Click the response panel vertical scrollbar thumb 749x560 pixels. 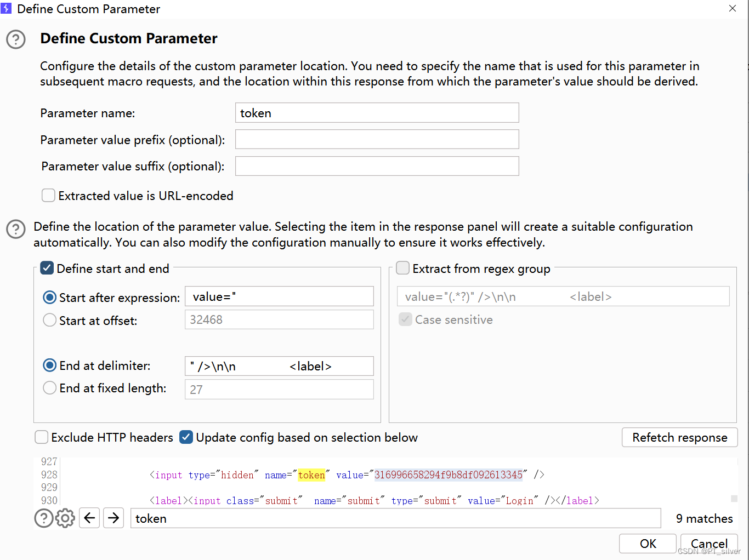click(x=734, y=499)
